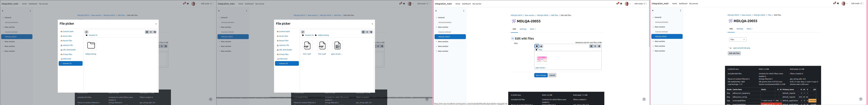Open user menu on the page with Files dropdown
Screen dimensions: 868x105
(x=845, y=3)
